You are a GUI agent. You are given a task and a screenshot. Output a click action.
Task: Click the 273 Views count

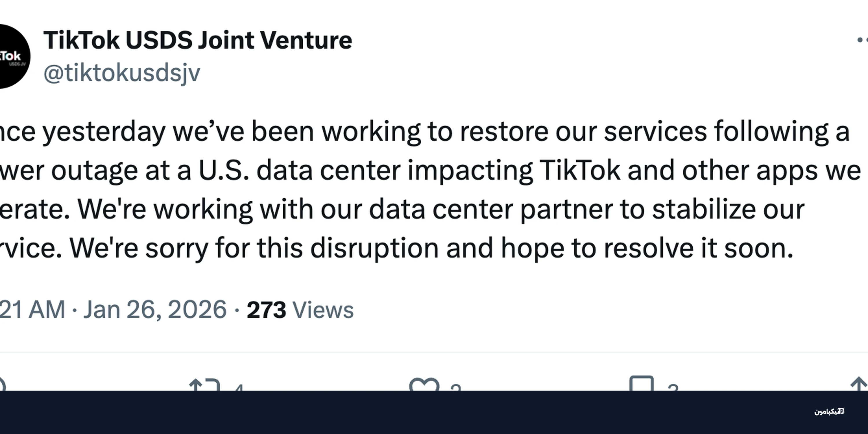[300, 309]
